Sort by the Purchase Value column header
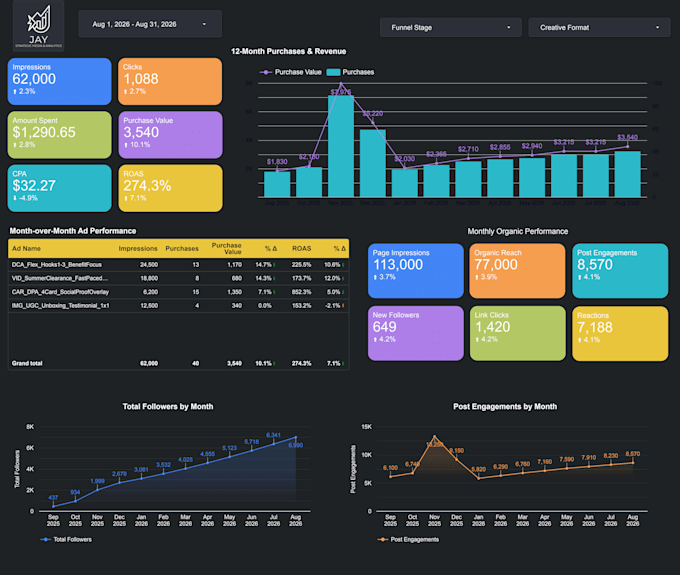 [x=226, y=248]
